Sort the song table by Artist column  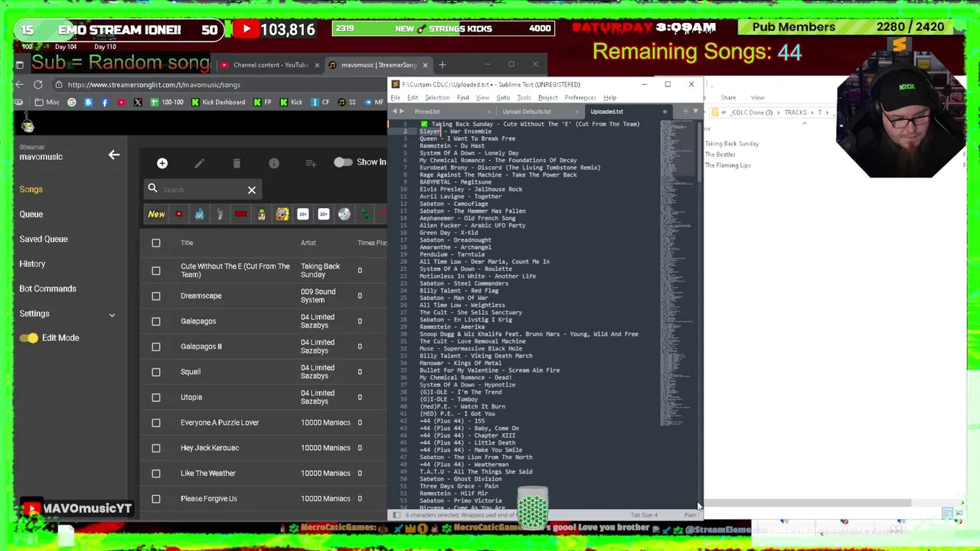click(308, 243)
